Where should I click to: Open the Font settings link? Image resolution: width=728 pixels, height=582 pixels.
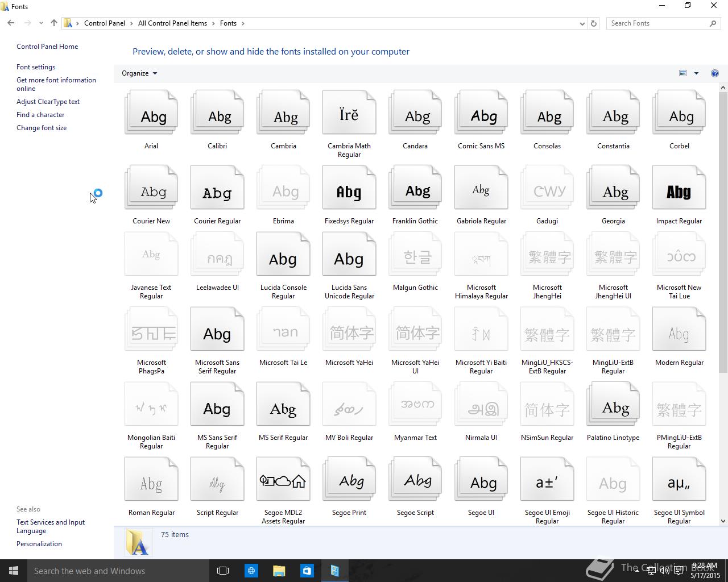tap(36, 67)
